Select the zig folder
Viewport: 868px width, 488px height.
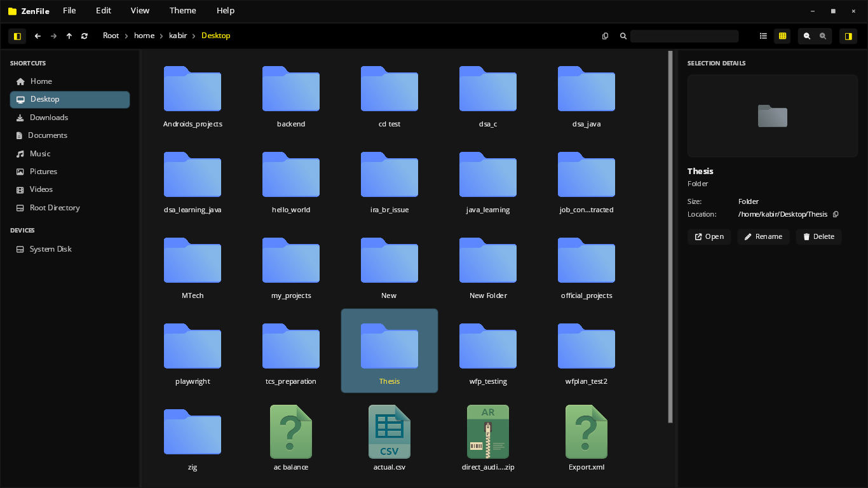click(x=193, y=437)
